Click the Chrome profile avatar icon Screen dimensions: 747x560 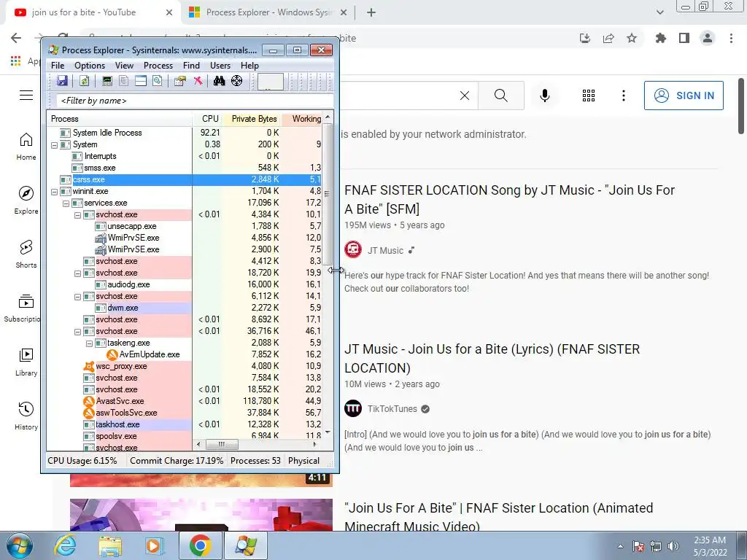[708, 38]
